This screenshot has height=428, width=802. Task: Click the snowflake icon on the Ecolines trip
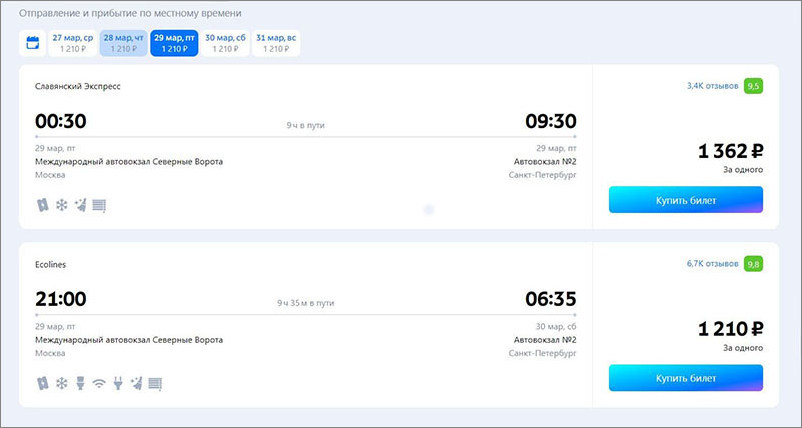61,384
